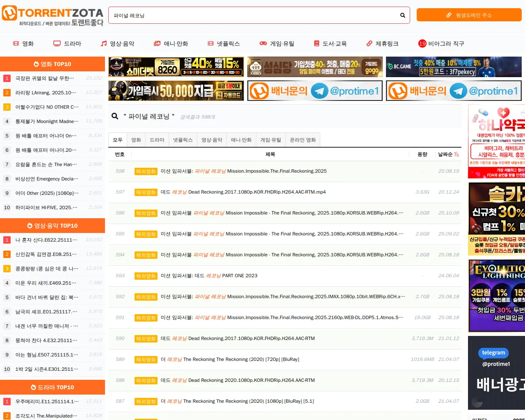Viewport: 525px width, 420px height.
Task: Open the 제휴링크 link category
Action: pos(382,43)
